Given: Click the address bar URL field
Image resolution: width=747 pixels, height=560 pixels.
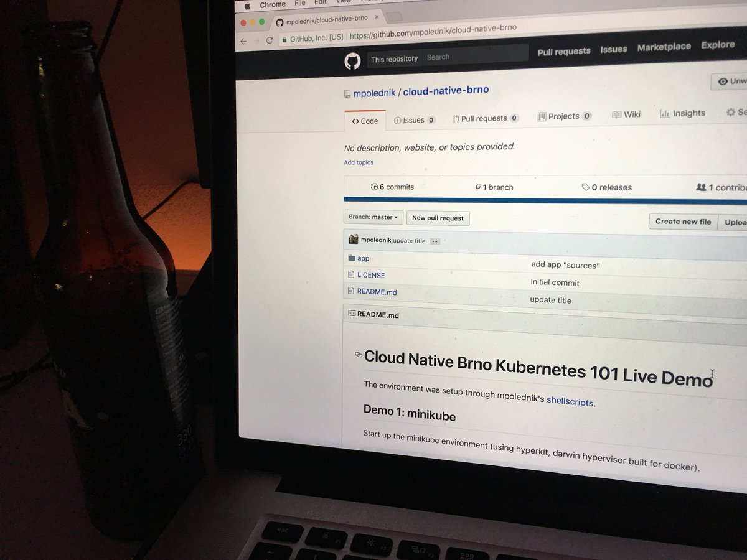Looking at the screenshot, I should [x=433, y=32].
